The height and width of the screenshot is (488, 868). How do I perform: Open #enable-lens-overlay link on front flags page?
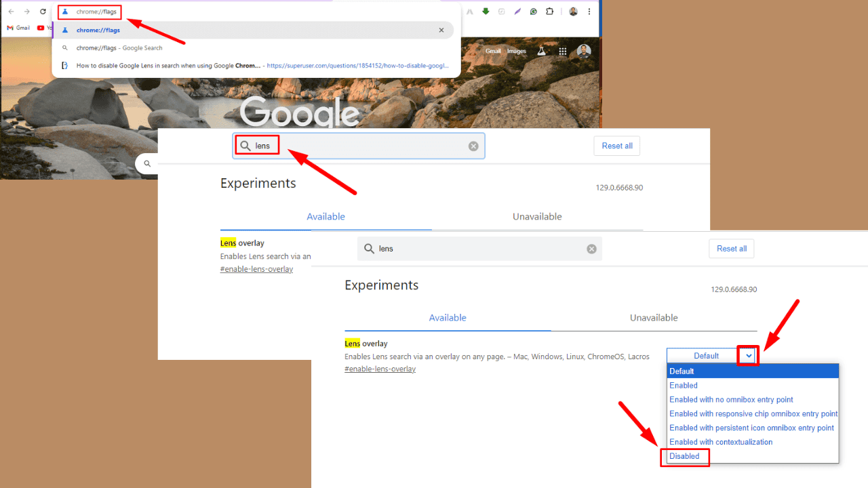coord(380,369)
